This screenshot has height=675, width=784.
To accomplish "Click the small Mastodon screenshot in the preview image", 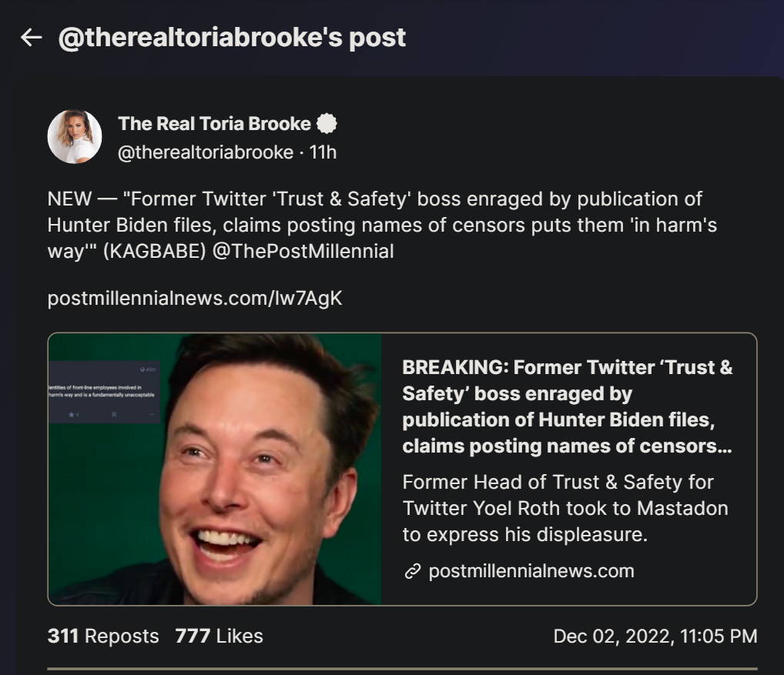I will pyautogui.click(x=103, y=391).
